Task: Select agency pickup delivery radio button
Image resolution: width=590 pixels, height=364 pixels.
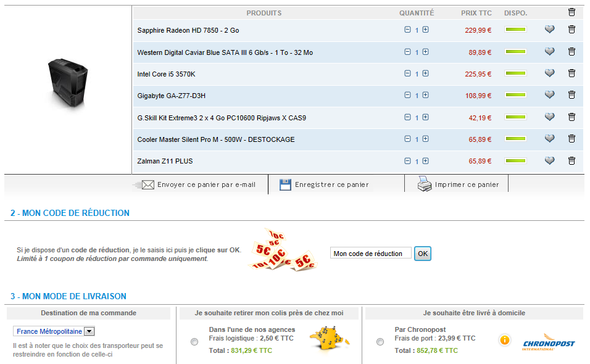Action: click(x=195, y=342)
